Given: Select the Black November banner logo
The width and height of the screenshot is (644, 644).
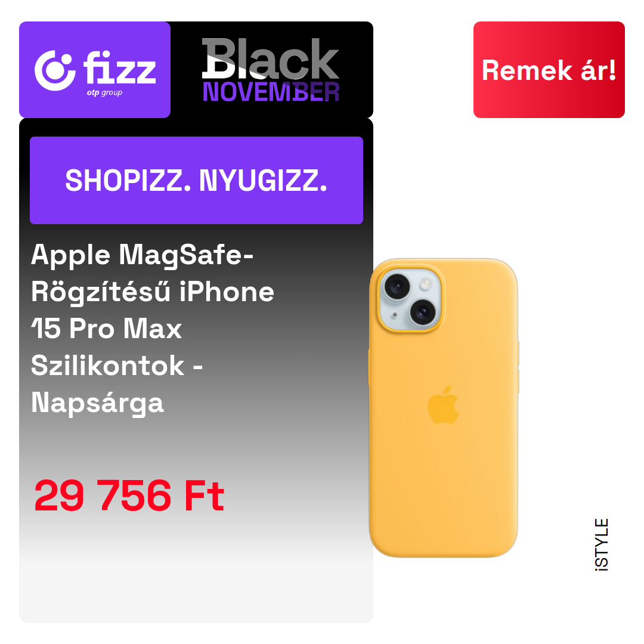Looking at the screenshot, I should click(x=271, y=70).
